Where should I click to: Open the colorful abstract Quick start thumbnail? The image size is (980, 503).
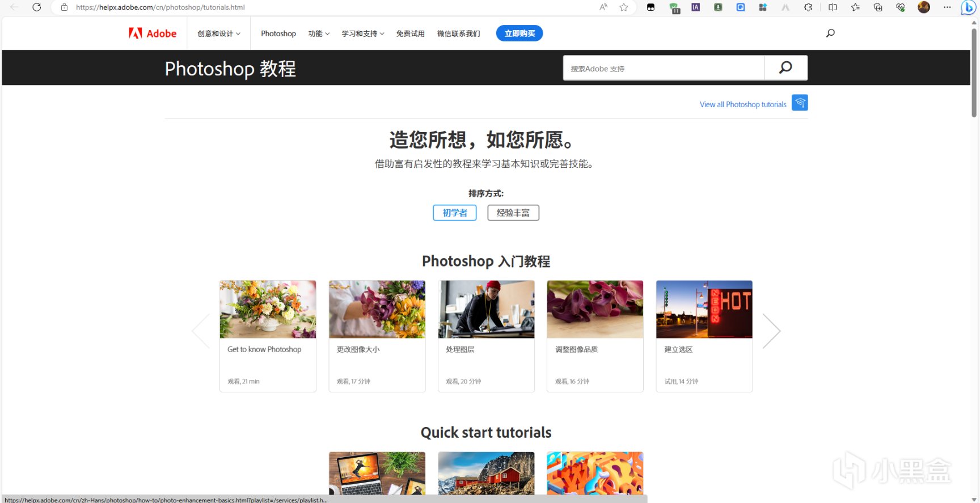click(x=595, y=473)
